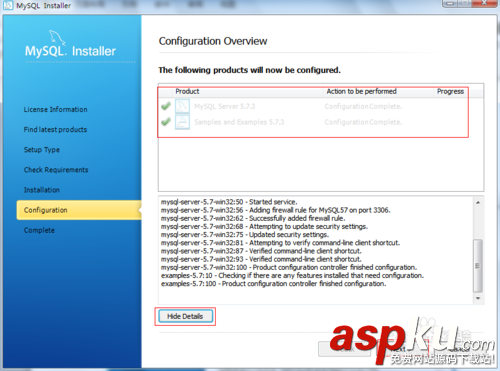Click green checkmark beside Samples and Examples 5.7.3
Screen dimensions: 500x371
pyautogui.click(x=166, y=122)
